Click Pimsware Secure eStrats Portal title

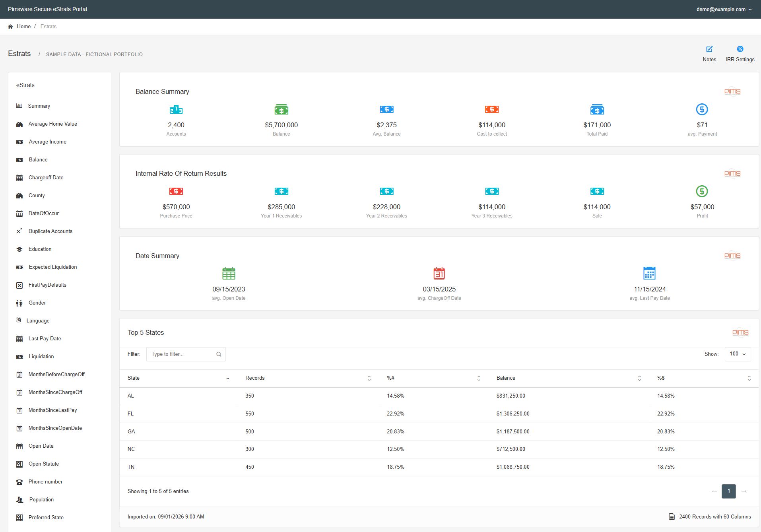pos(47,9)
